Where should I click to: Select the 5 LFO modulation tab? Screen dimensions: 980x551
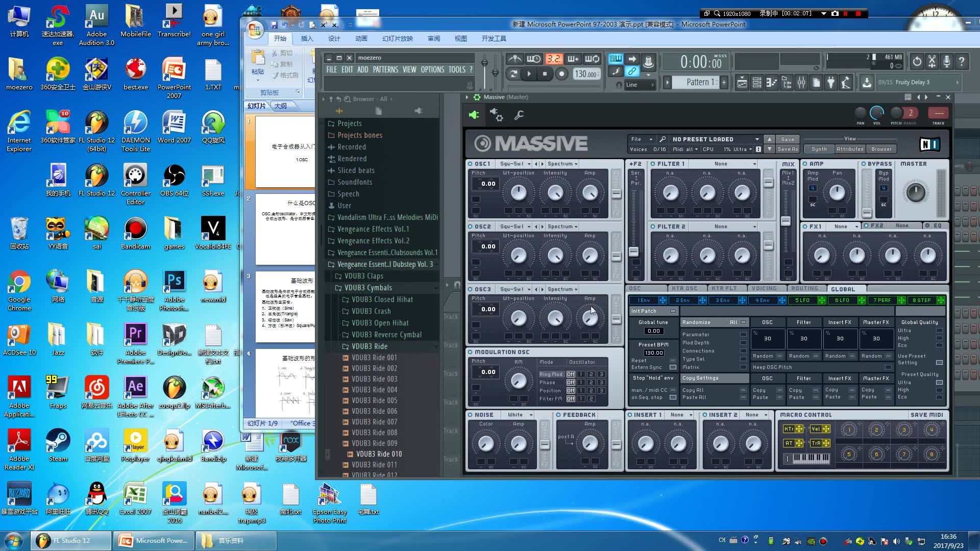pyautogui.click(x=803, y=300)
